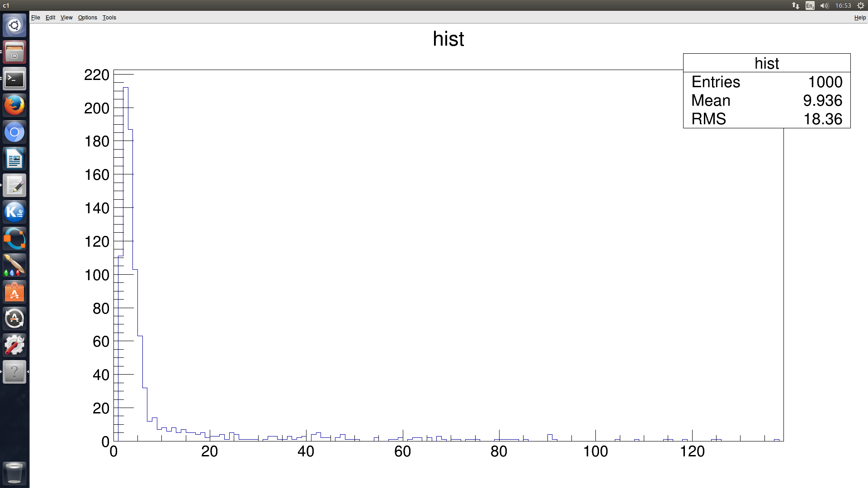
Task: Launch the text editor icon
Action: pyautogui.click(x=14, y=186)
